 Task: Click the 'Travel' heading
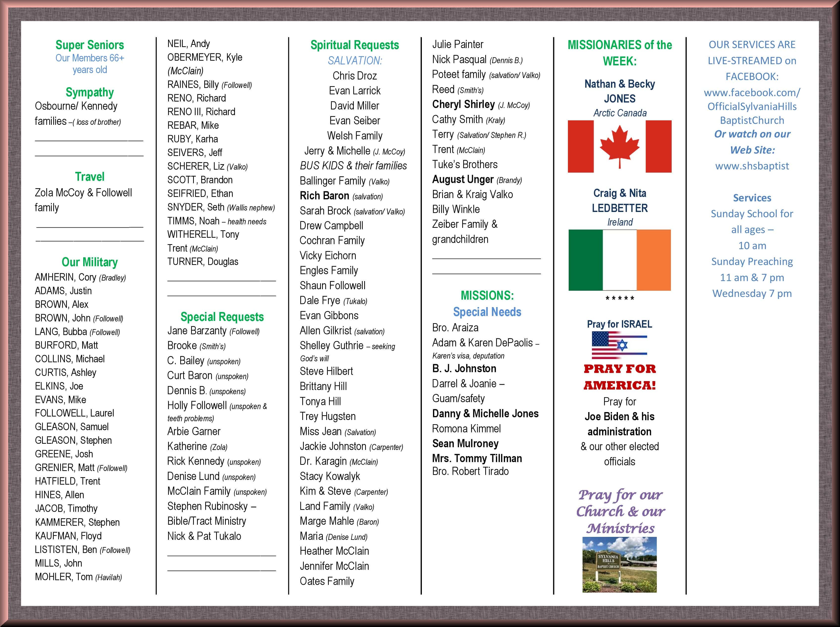[90, 177]
